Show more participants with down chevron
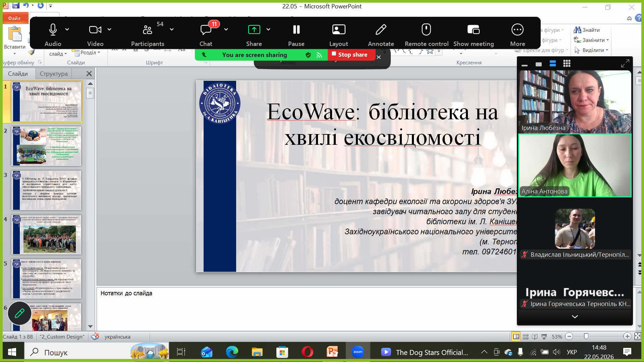This screenshot has height=362, width=644. (x=575, y=317)
